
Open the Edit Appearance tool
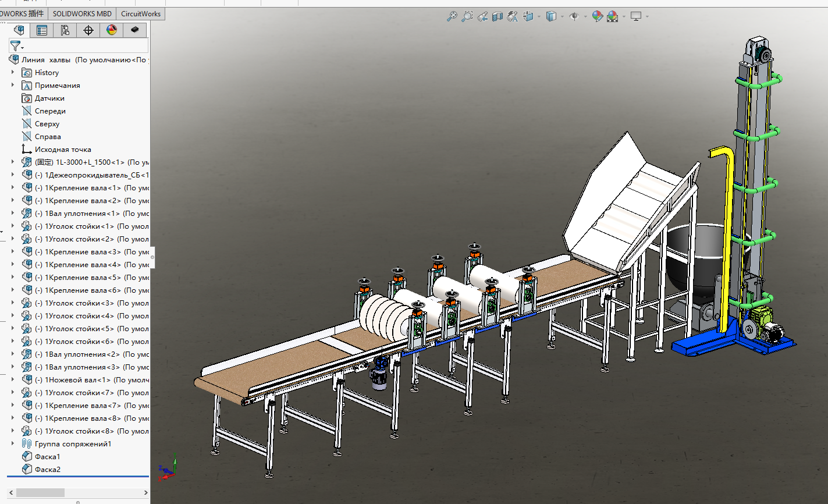[x=597, y=16]
